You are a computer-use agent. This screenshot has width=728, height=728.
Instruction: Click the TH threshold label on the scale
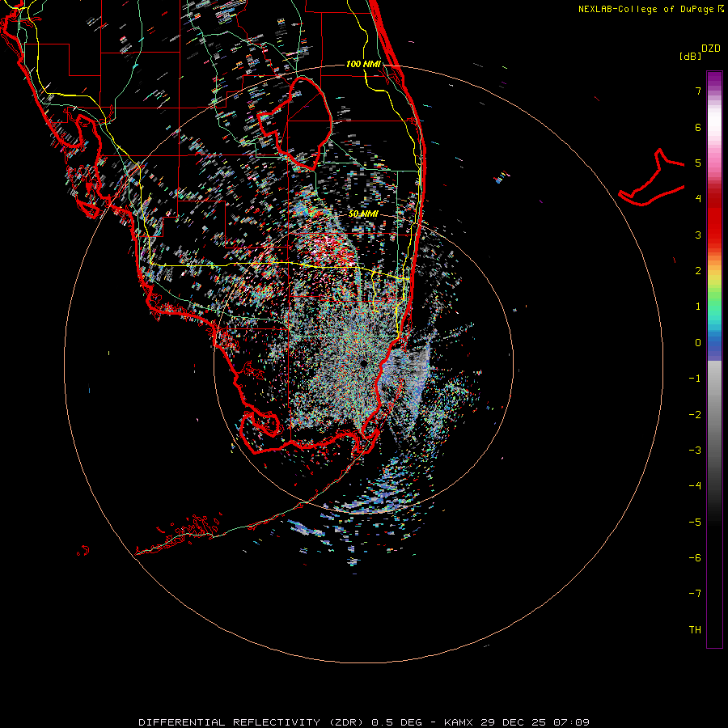[695, 630]
